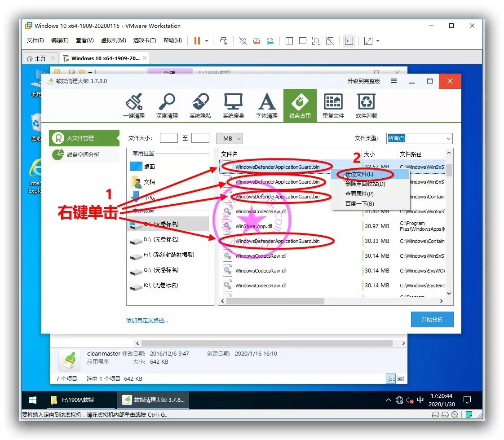This screenshot has width=504, height=440.
Task: Open the 文件类型 file type combo box
Action: tap(419, 138)
